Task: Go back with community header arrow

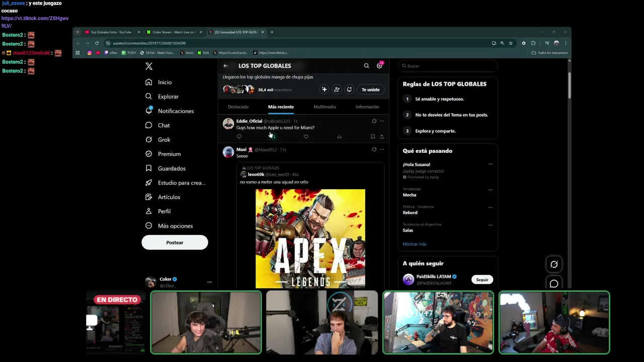Action: pyautogui.click(x=225, y=66)
